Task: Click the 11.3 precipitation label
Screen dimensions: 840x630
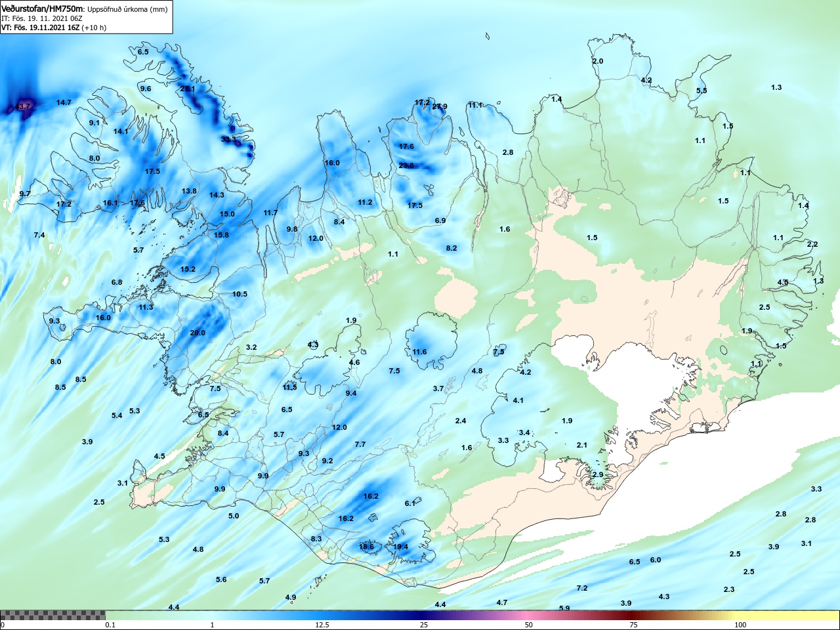Action: [146, 307]
